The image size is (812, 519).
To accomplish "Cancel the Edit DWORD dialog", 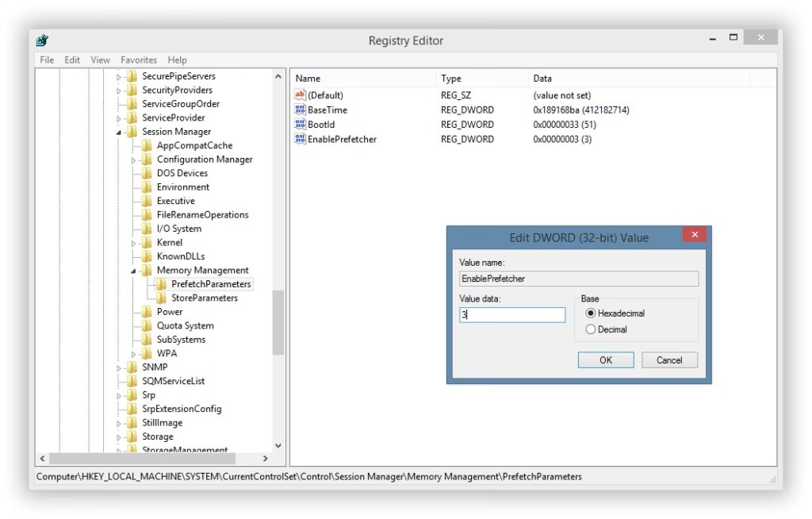I will click(x=669, y=359).
